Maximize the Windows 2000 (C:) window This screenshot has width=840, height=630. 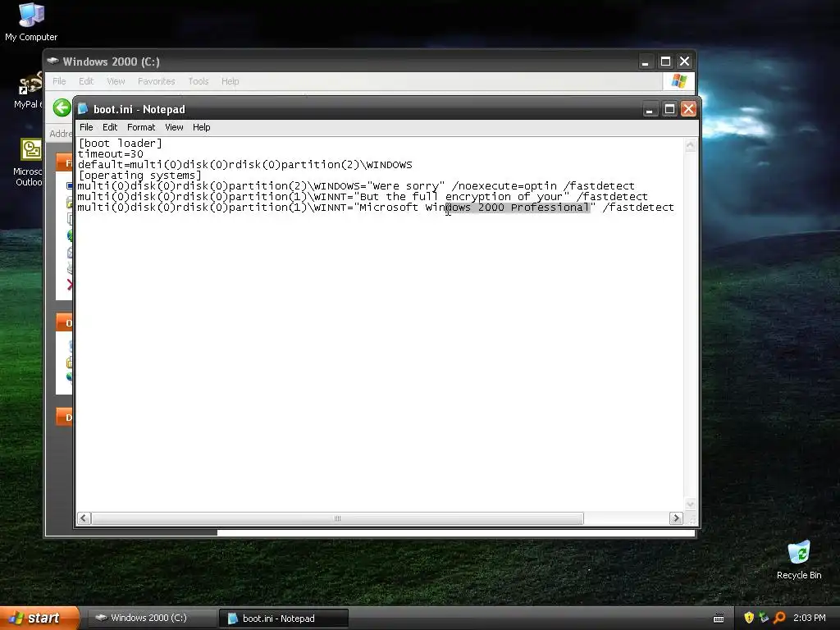(665, 62)
